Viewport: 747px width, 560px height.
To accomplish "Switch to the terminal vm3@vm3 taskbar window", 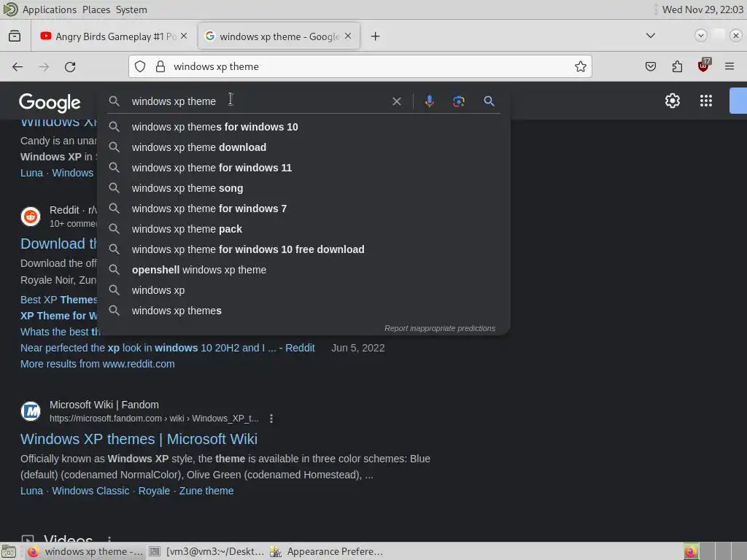I will pos(206,552).
